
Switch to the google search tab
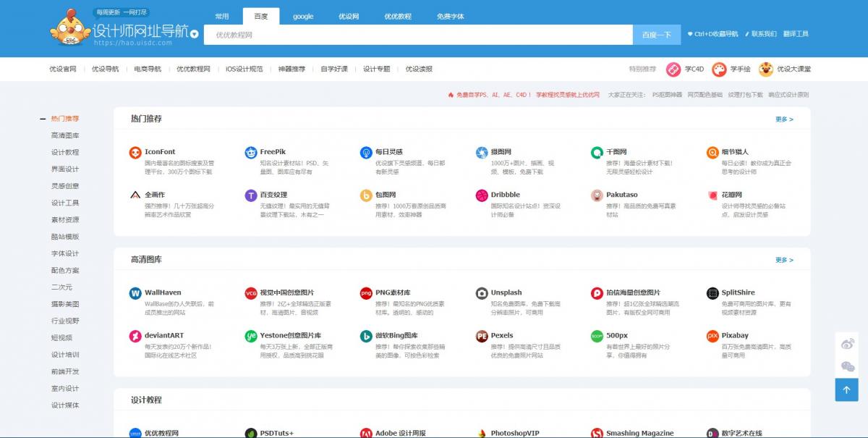(x=303, y=16)
